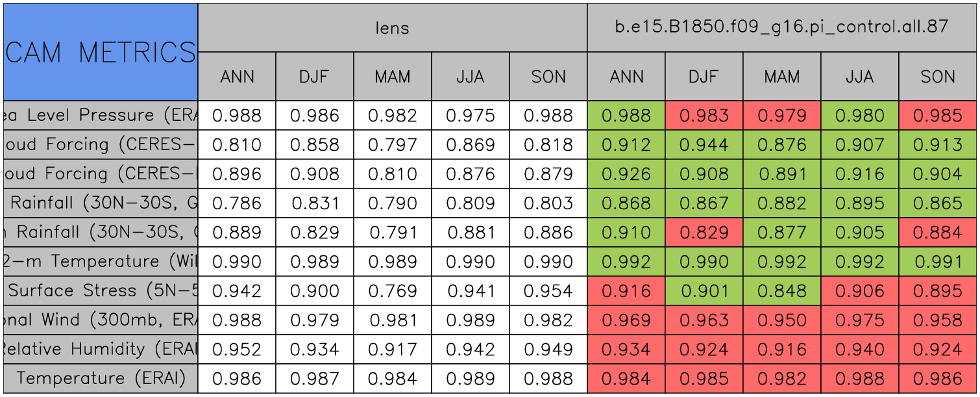Click DJF column header under lens
The width and height of the screenshot is (980, 397).
[315, 77]
